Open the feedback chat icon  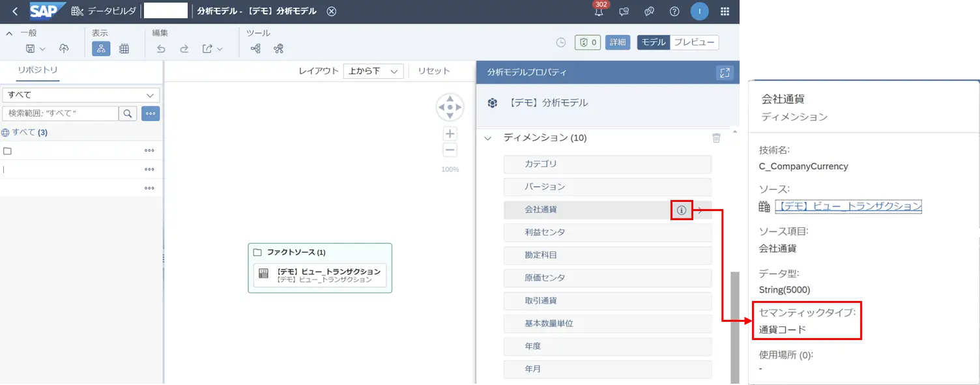[624, 11]
